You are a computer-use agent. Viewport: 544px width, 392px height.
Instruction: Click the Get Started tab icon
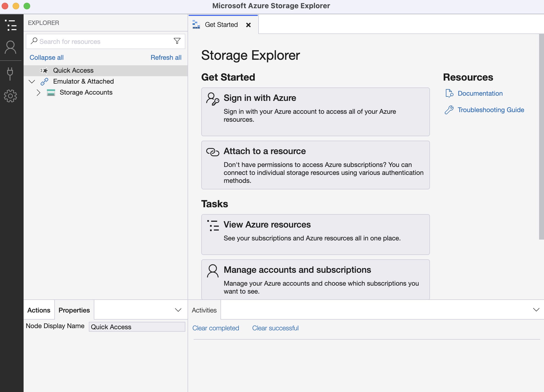[x=196, y=25]
